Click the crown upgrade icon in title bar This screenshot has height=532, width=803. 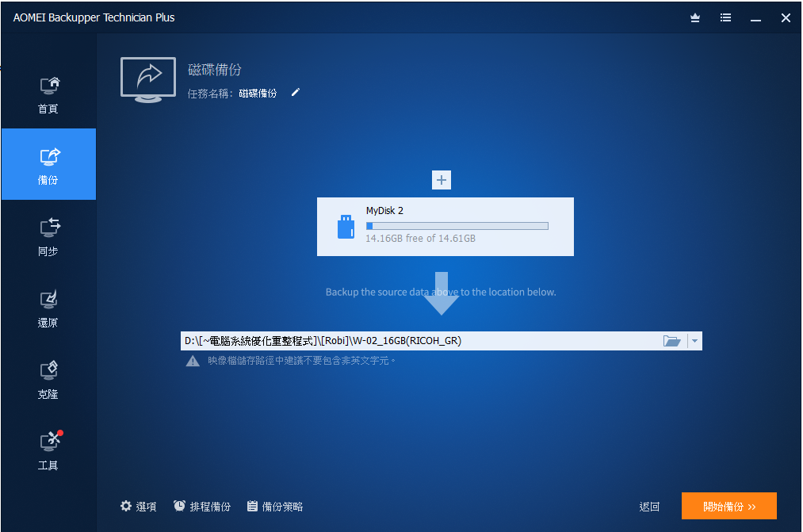695,18
